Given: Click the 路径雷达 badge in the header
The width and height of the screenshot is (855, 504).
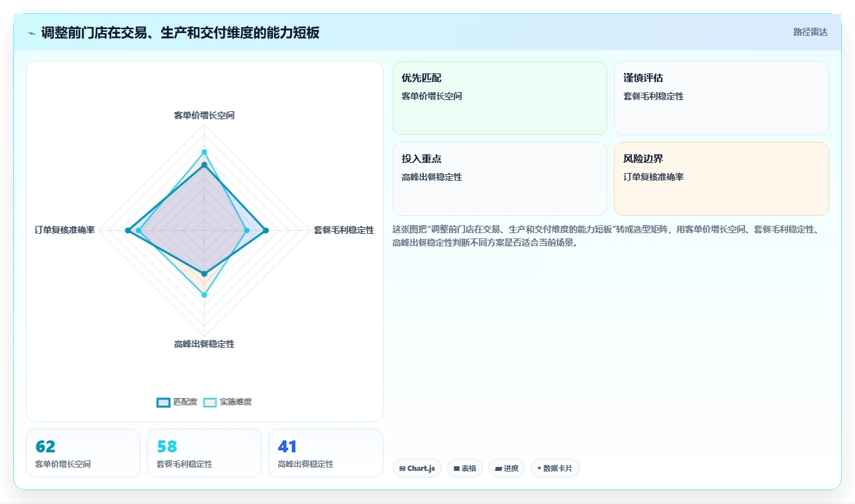Looking at the screenshot, I should point(810,32).
